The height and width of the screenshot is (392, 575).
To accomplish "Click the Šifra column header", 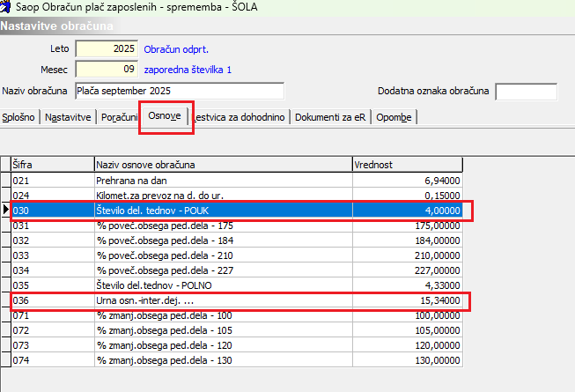I will pyautogui.click(x=53, y=165).
